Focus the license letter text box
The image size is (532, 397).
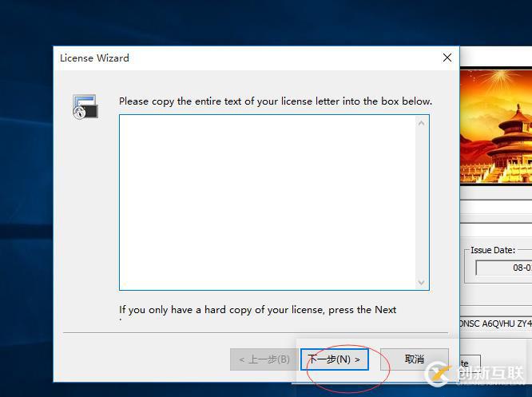[x=268, y=202]
